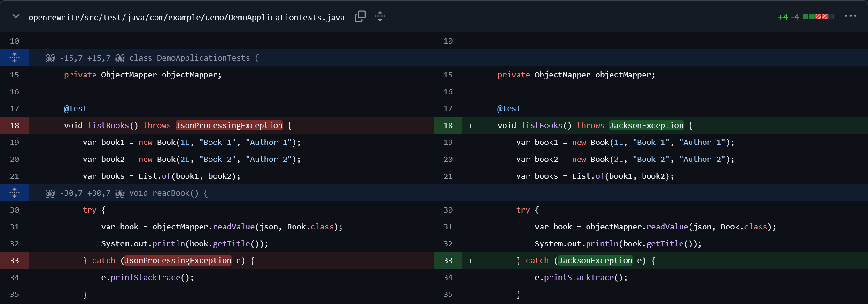The image size is (868, 304).
Task: Expand all lines in this file
Action: pos(380,16)
